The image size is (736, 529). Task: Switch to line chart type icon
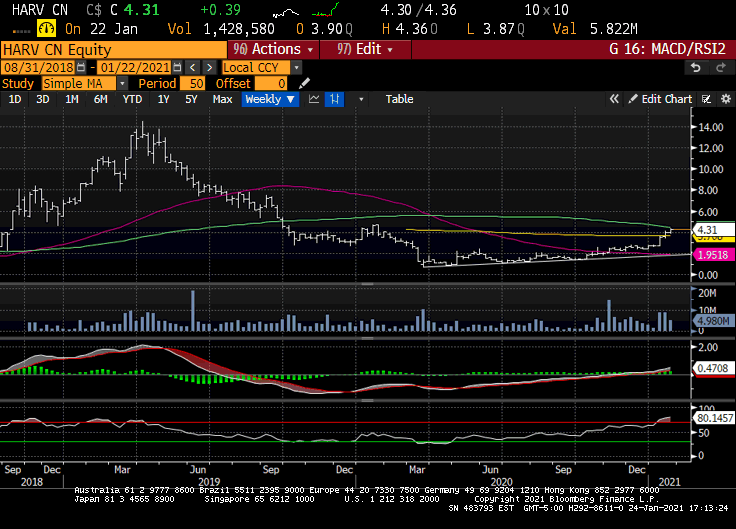point(314,99)
